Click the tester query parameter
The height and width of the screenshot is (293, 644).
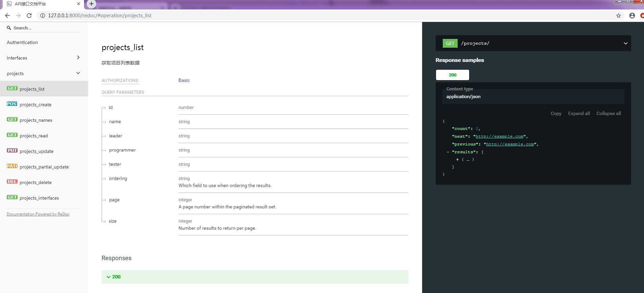coord(115,164)
